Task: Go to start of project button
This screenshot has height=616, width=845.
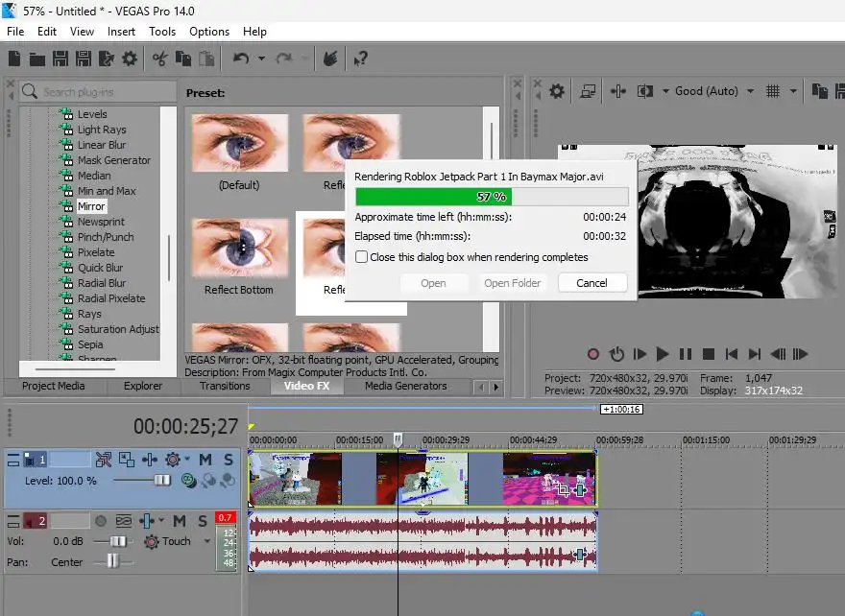Action: tap(732, 354)
